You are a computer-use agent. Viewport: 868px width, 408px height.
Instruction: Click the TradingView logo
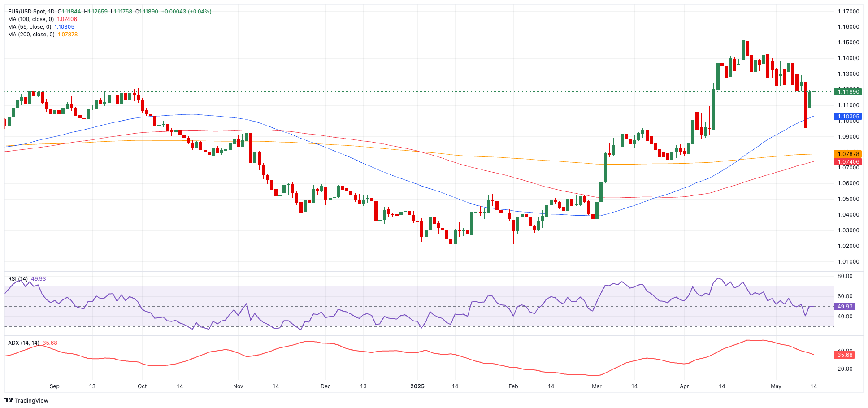pyautogui.click(x=26, y=400)
